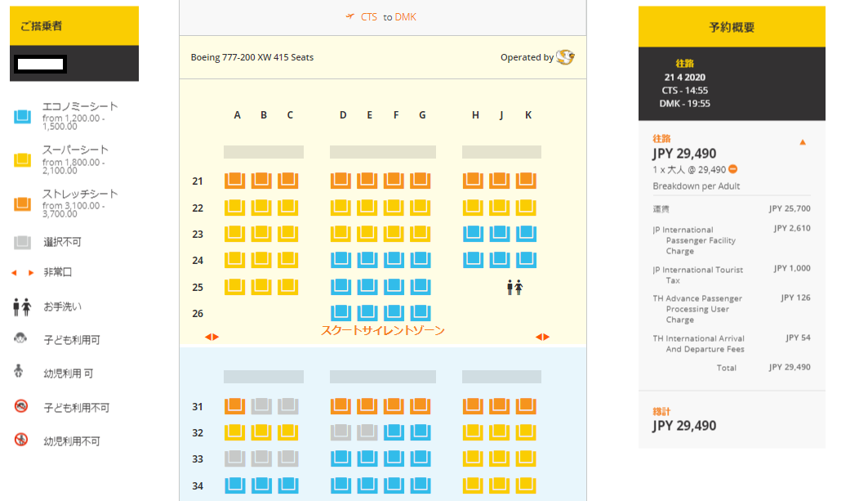Click the child-allowed legend icon

click(20, 338)
